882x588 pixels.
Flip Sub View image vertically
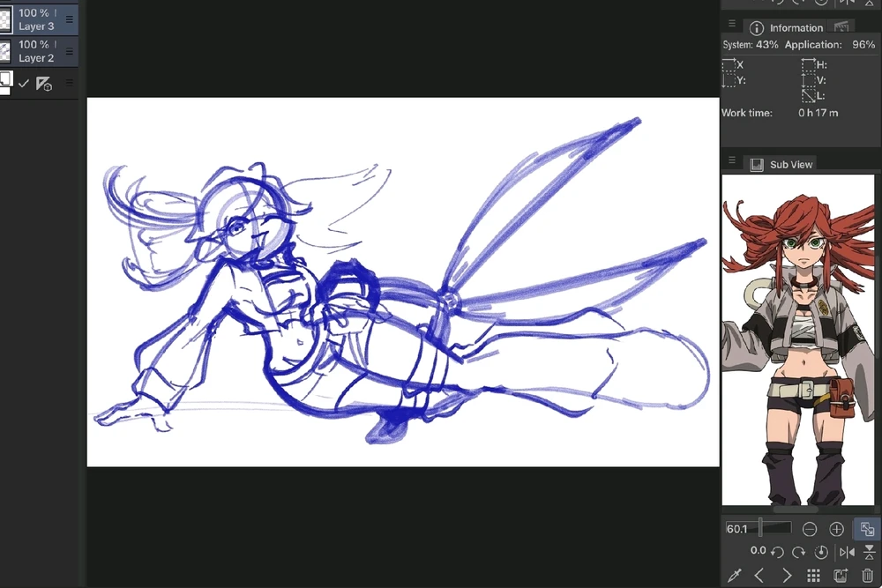click(869, 552)
